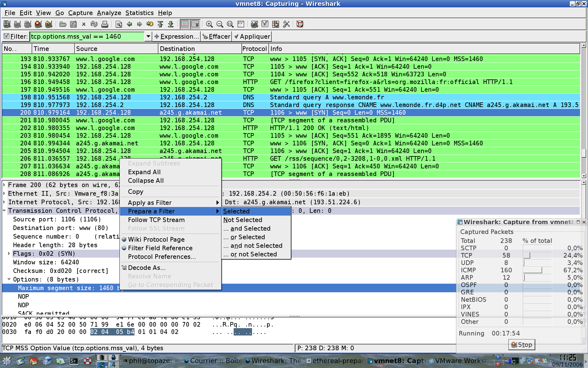Select the zoom in icon in toolbar

click(209, 24)
